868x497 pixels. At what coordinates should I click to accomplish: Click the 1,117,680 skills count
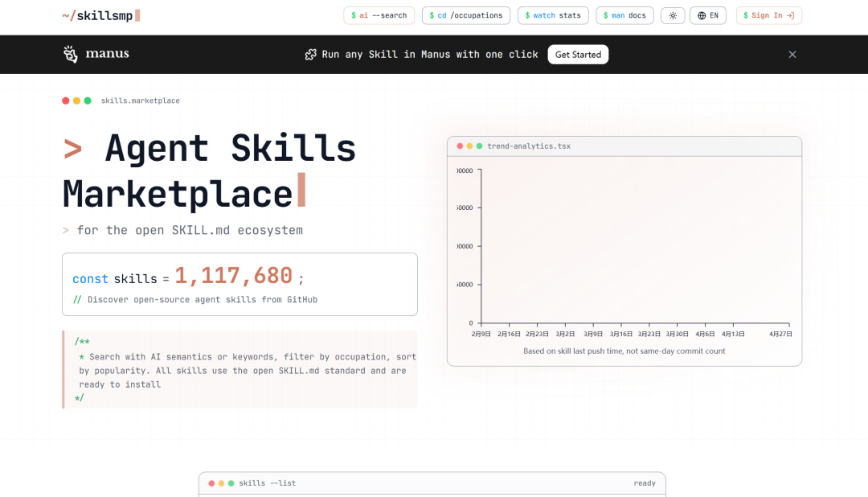(x=234, y=275)
